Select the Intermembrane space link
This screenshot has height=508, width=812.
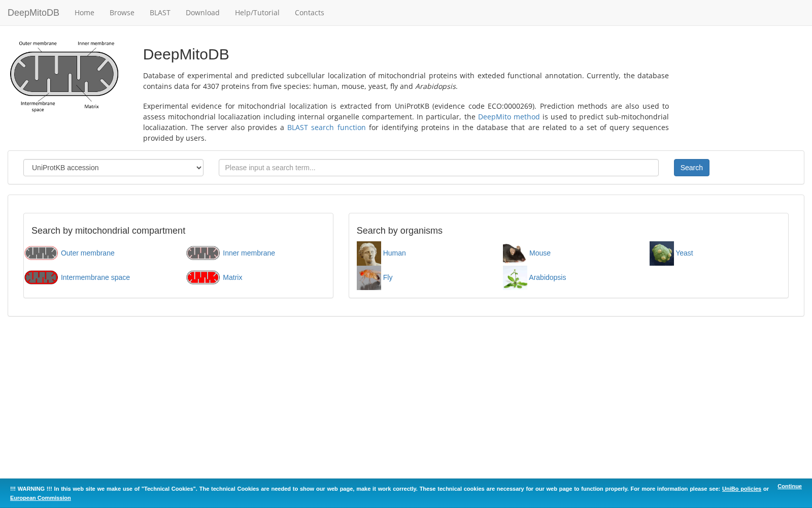(x=95, y=277)
